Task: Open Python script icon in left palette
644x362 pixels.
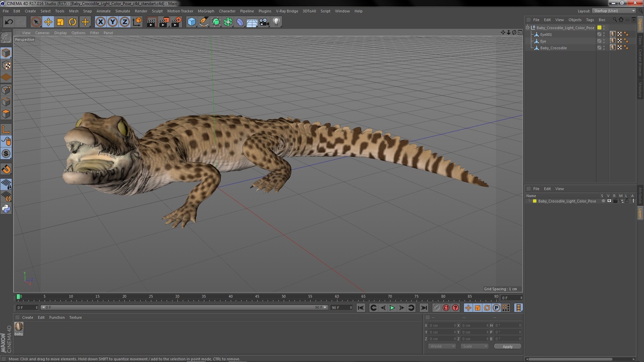Action: pos(6,209)
